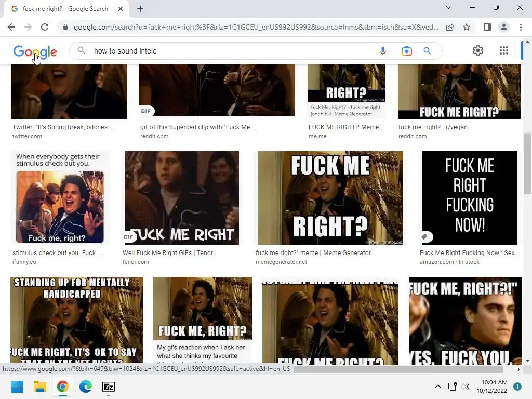Click fuck me, right? : r/vegan title
The height and width of the screenshot is (399, 532).
click(x=433, y=127)
